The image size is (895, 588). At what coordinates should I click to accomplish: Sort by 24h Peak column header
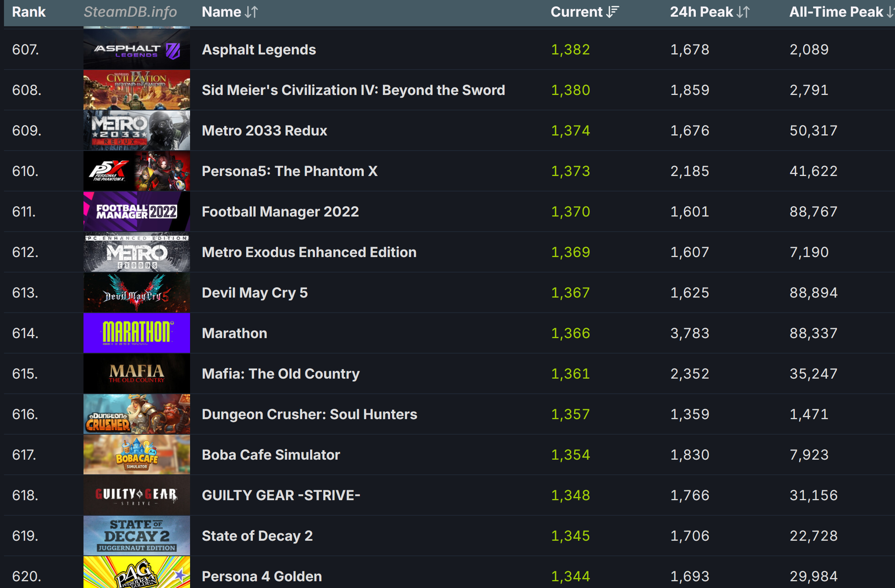tap(710, 12)
